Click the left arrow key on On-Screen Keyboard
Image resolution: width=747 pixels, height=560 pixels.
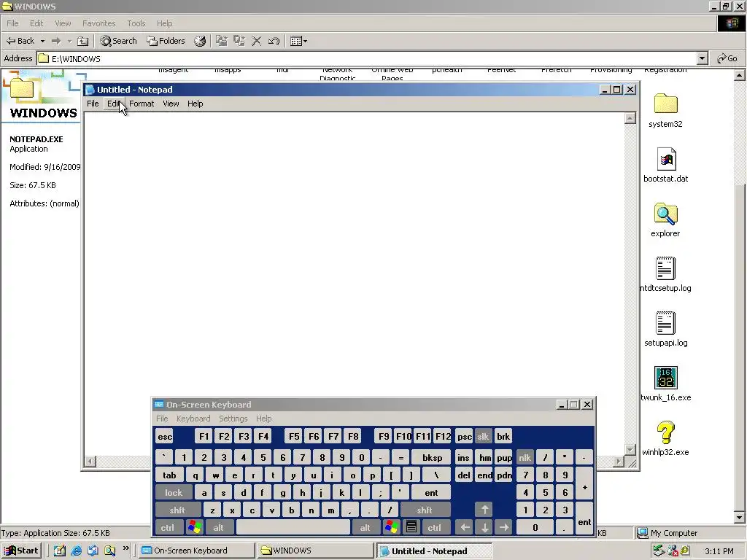point(465,527)
